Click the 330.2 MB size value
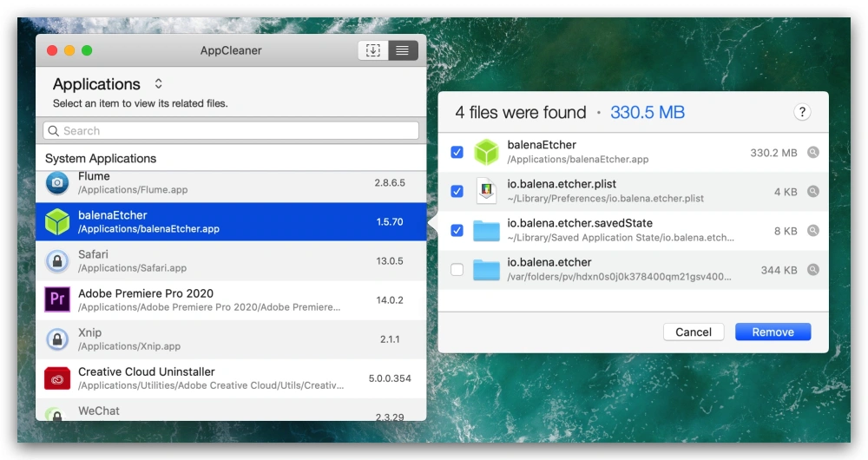 [x=773, y=153]
